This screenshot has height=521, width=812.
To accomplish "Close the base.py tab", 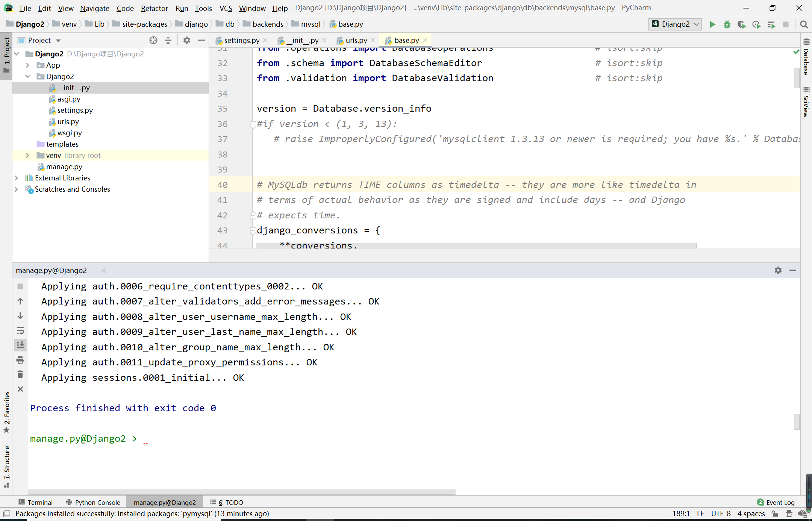I will [x=425, y=40].
